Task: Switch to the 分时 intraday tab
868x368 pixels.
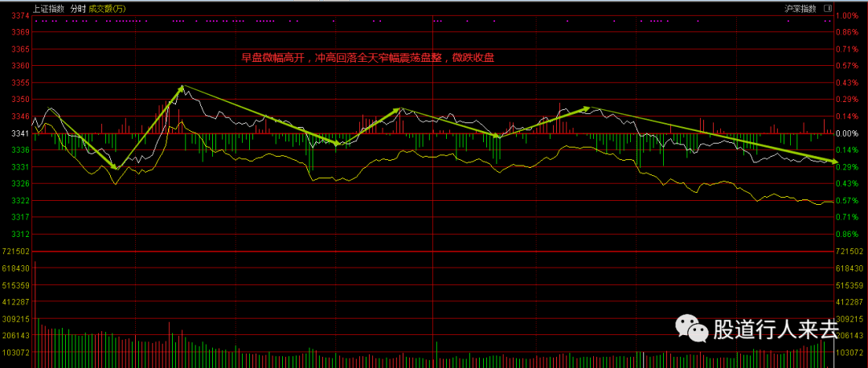Action: [77, 8]
